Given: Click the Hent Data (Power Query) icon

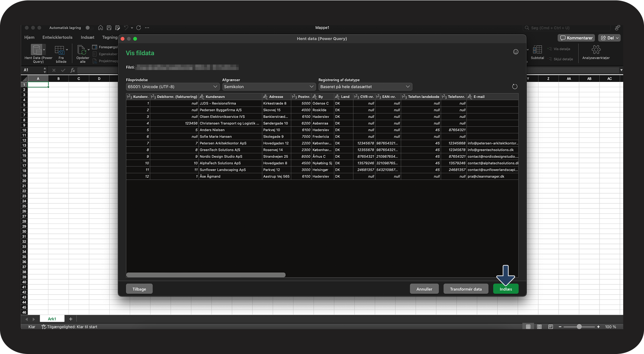Looking at the screenshot, I should [36, 50].
